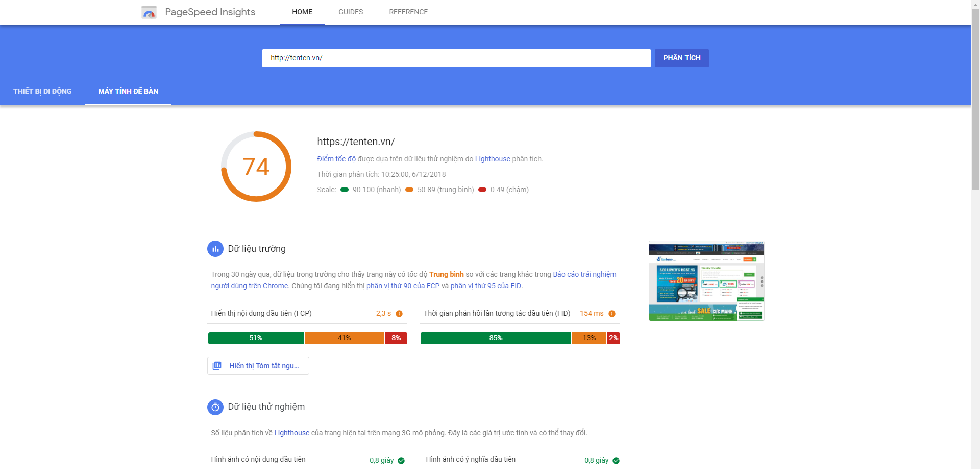
Task: Open phân vị thứ 90 của FCP link
Action: (x=403, y=286)
